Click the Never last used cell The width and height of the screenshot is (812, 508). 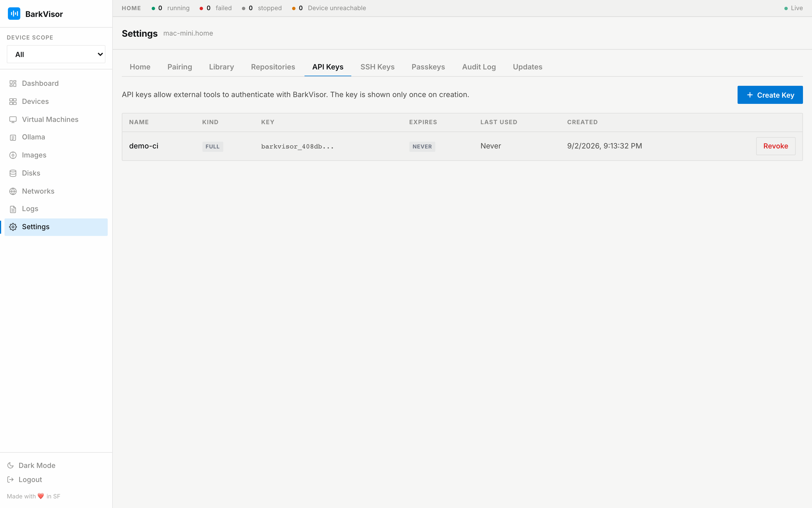click(491, 146)
